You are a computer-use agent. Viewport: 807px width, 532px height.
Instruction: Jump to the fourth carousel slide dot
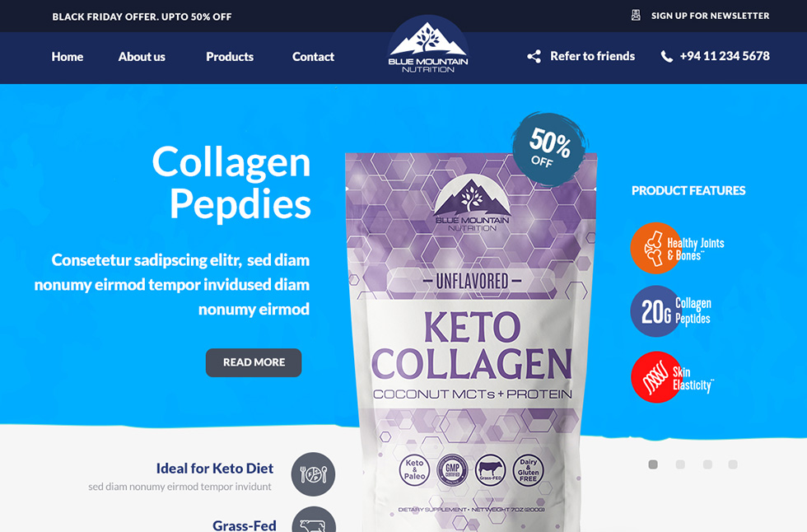tap(733, 464)
